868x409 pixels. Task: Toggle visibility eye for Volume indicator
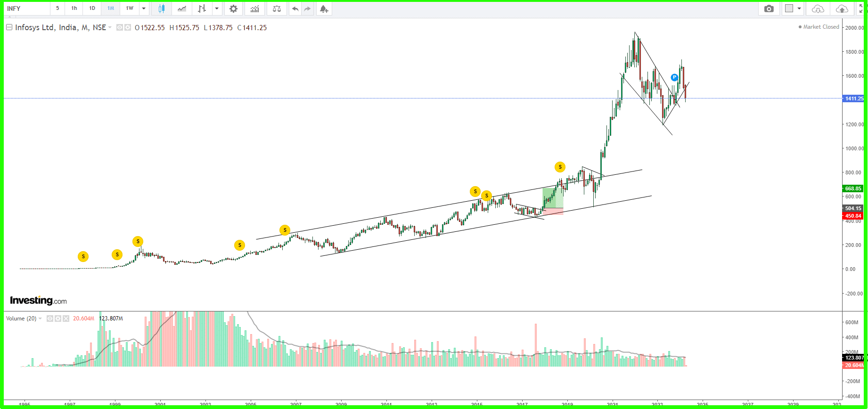50,319
